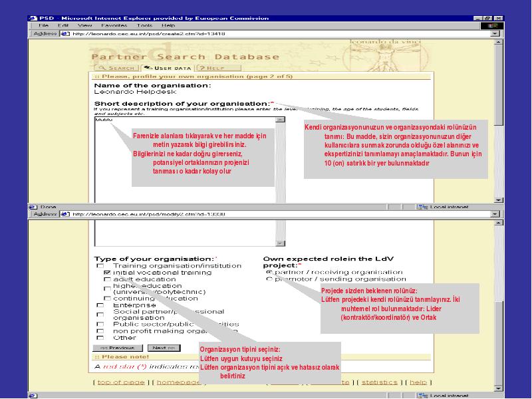Screen dimensions: 532x399
Task: Uncheck initial vocational training checkbox
Action: [x=107, y=273]
